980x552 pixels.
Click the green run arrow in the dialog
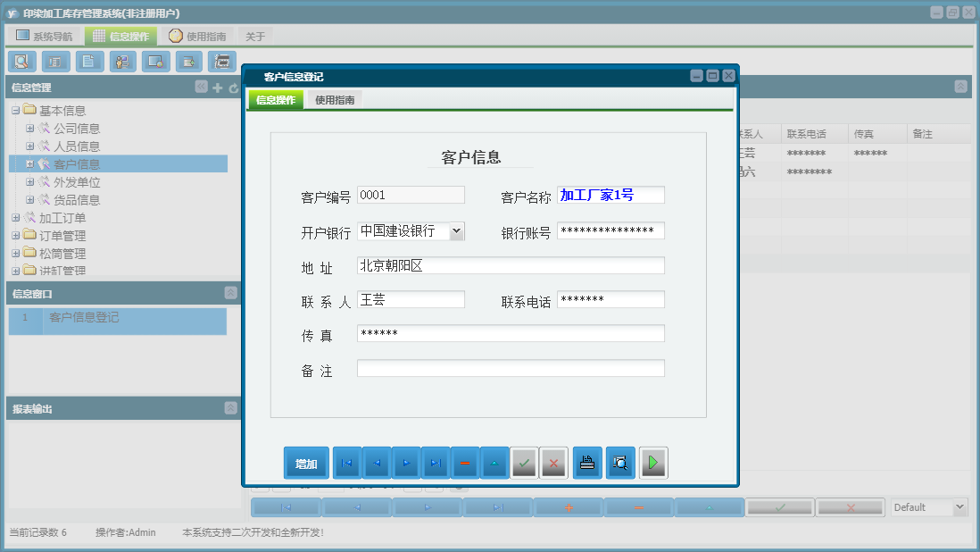tap(653, 463)
